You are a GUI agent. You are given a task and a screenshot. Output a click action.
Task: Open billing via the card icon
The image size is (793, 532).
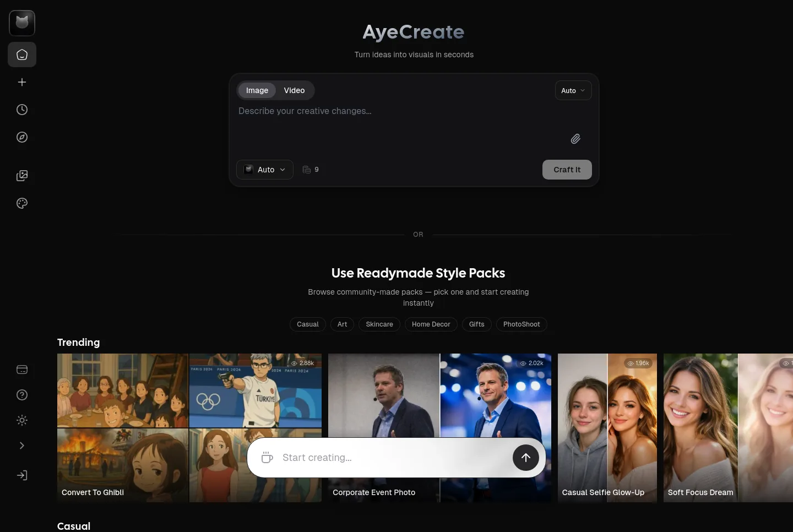click(22, 370)
